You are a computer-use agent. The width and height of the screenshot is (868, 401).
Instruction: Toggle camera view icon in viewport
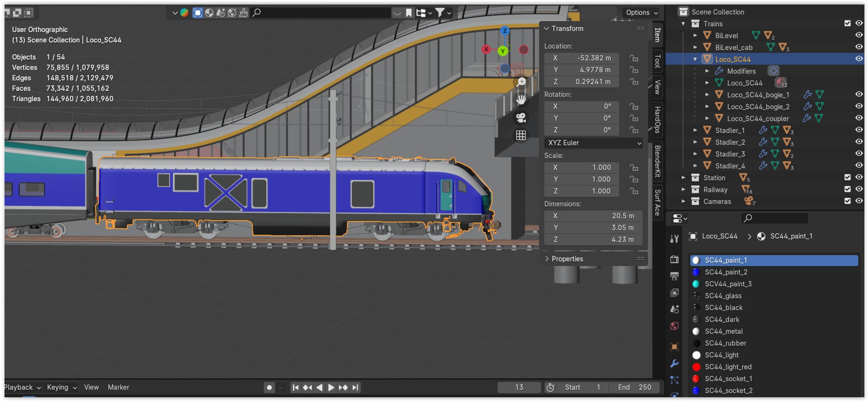coord(521,118)
